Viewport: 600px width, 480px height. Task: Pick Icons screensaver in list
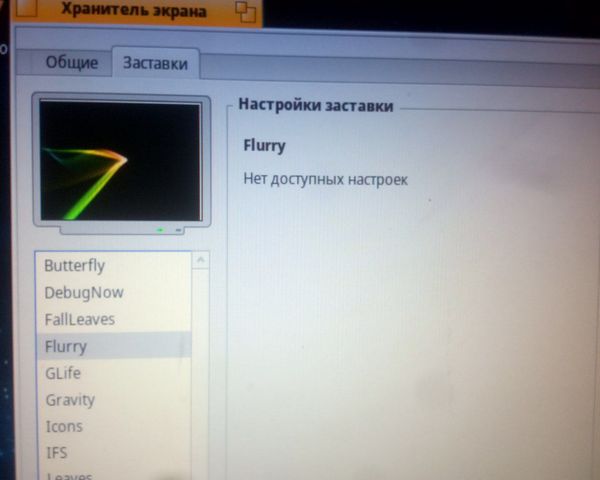coord(114,426)
